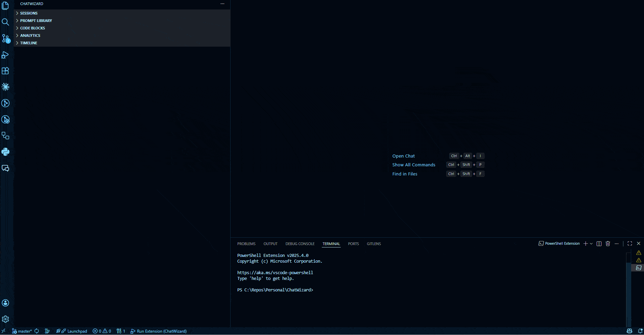The image size is (644, 335).
Task: Click the Show All Commands shortcut
Action: pyautogui.click(x=414, y=165)
